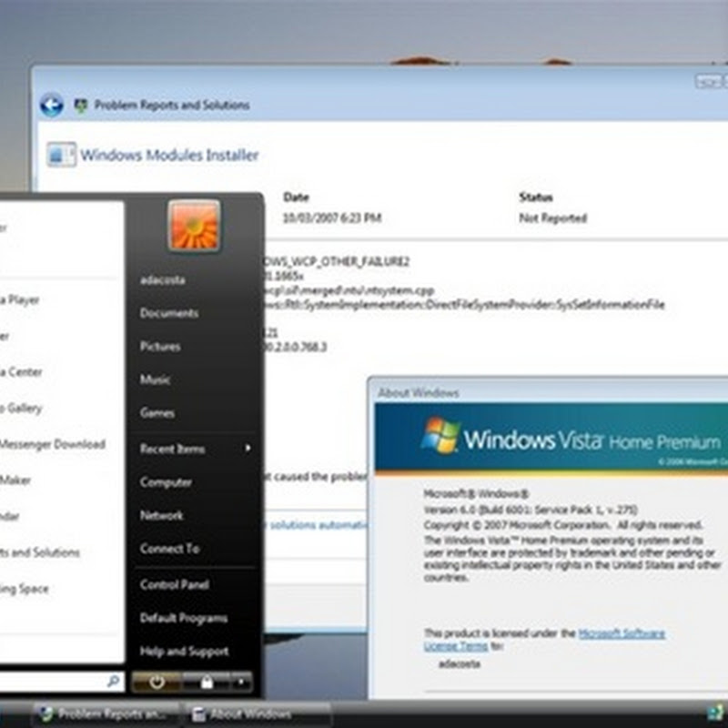Open Default Programs from Start menu

point(184,618)
